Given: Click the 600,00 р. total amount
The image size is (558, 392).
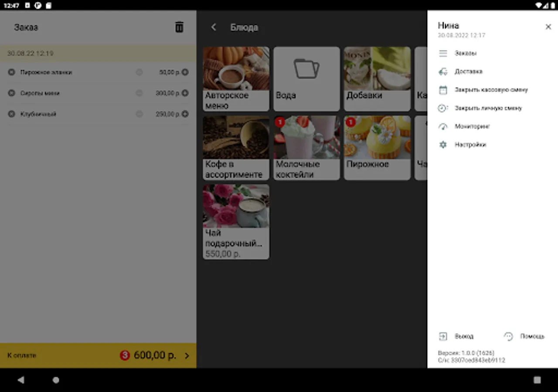Looking at the screenshot, I should 155,355.
